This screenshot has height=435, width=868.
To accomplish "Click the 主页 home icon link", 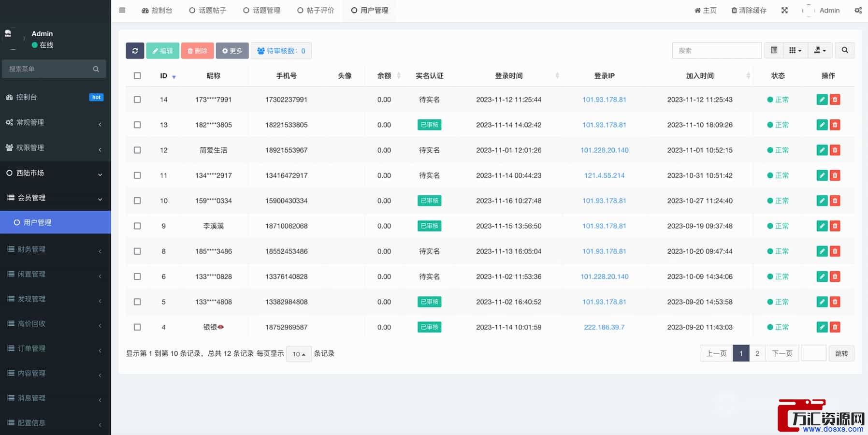I will (x=705, y=10).
